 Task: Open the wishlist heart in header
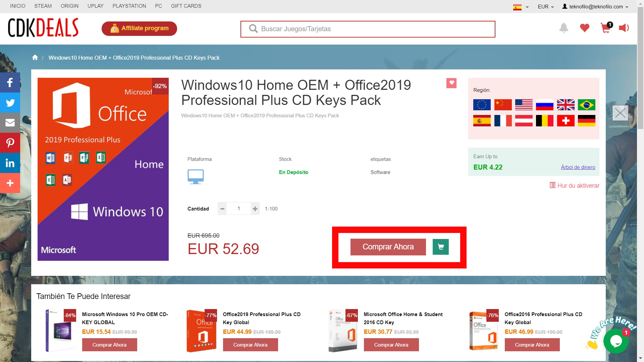click(585, 28)
